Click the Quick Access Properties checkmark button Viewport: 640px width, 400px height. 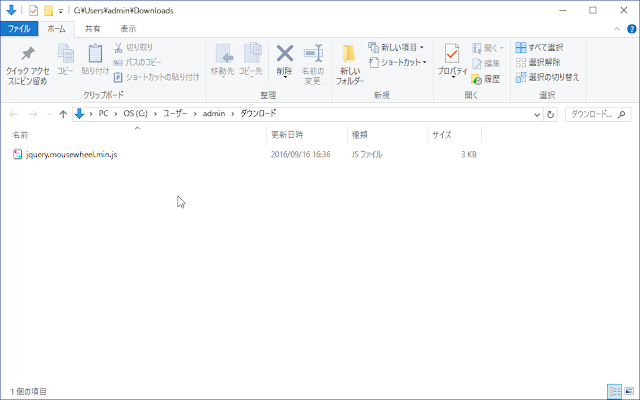(33, 11)
